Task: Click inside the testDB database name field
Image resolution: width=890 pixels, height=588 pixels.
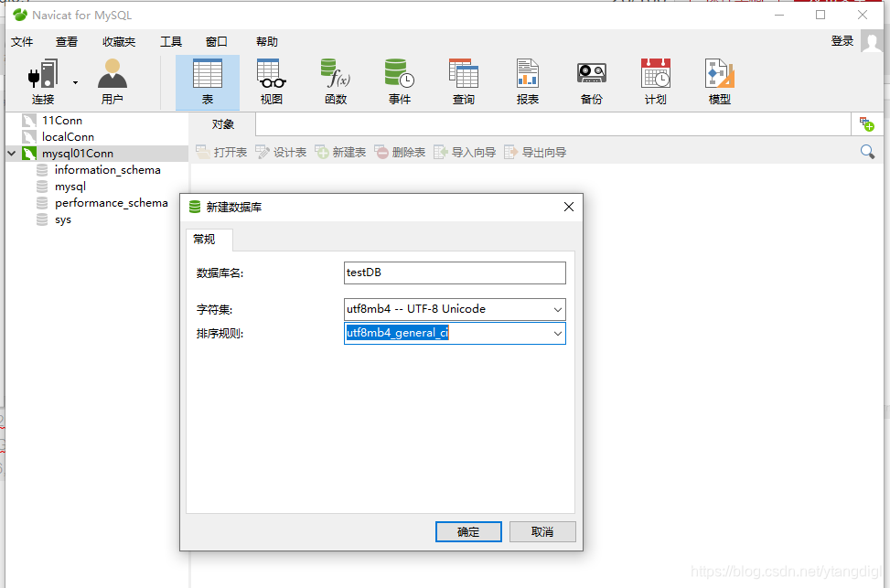Action: (x=455, y=273)
